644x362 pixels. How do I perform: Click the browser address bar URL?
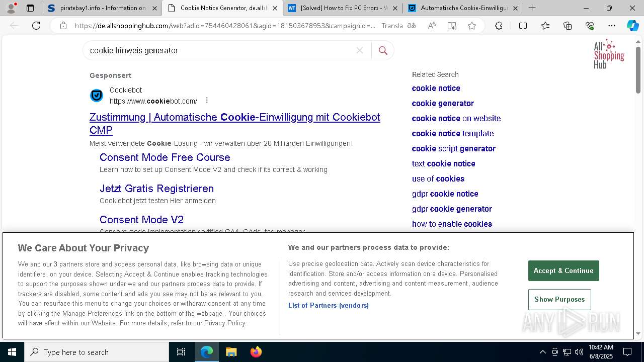coord(225,26)
